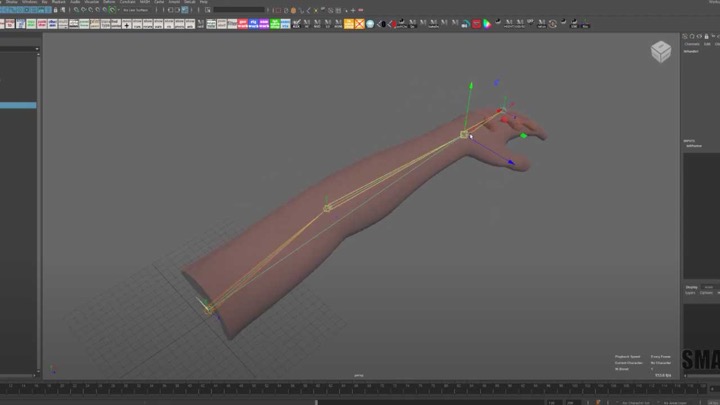
Task: Click the black-and-white plus shelf button
Action: [x=126, y=24]
